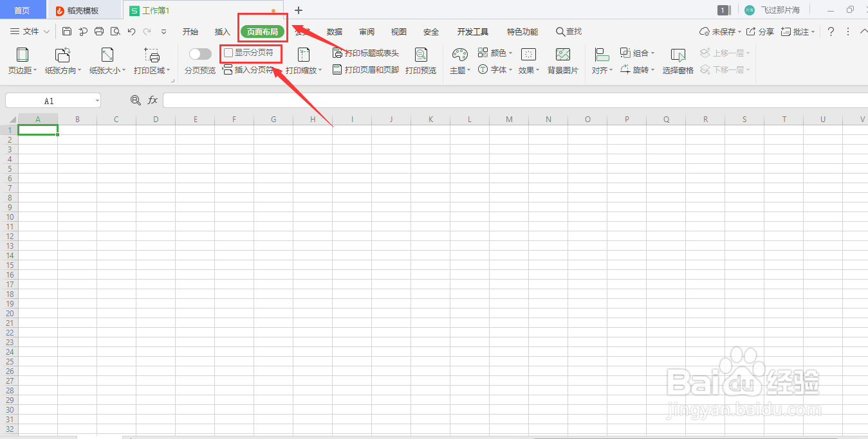Enable the 显示分页符 checkbox

(228, 53)
